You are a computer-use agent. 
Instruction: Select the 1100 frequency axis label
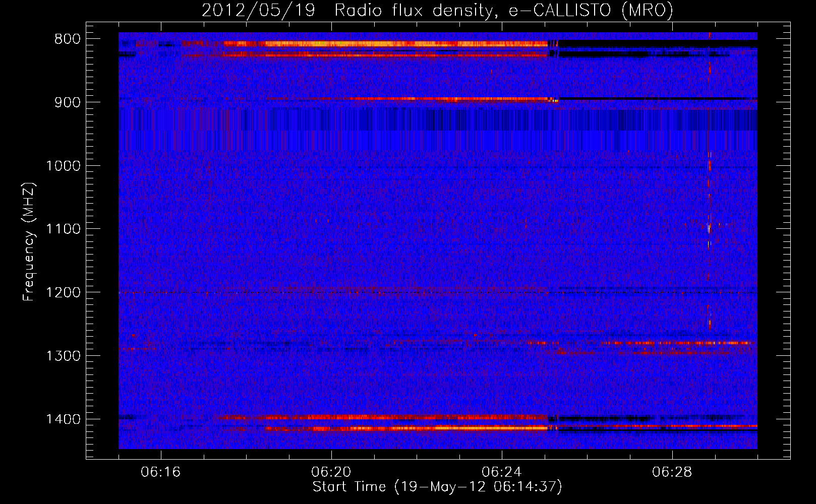[63, 229]
